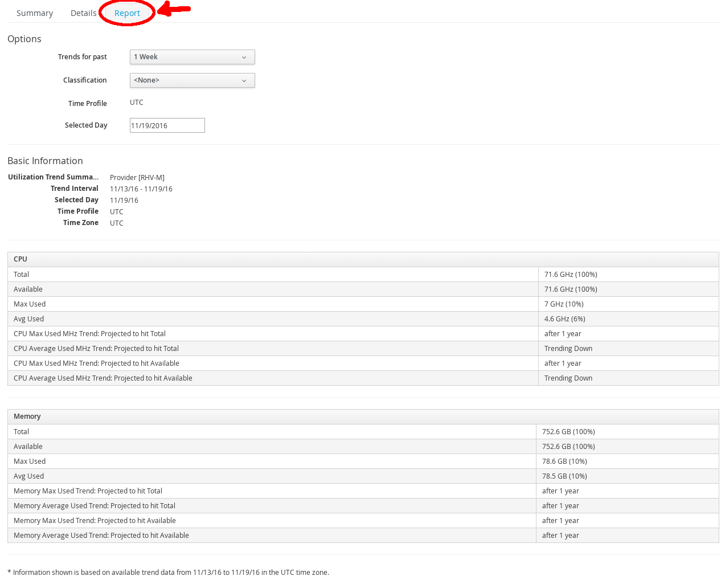The image size is (725, 588).
Task: Click Memory Max Used Trend: Projected to hit Total
Action: point(88,491)
